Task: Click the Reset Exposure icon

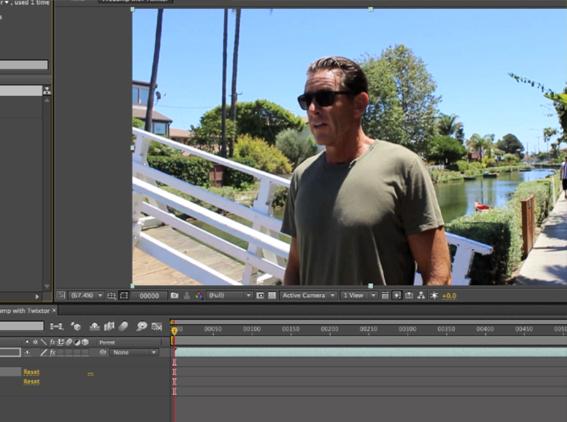Action: [x=434, y=296]
